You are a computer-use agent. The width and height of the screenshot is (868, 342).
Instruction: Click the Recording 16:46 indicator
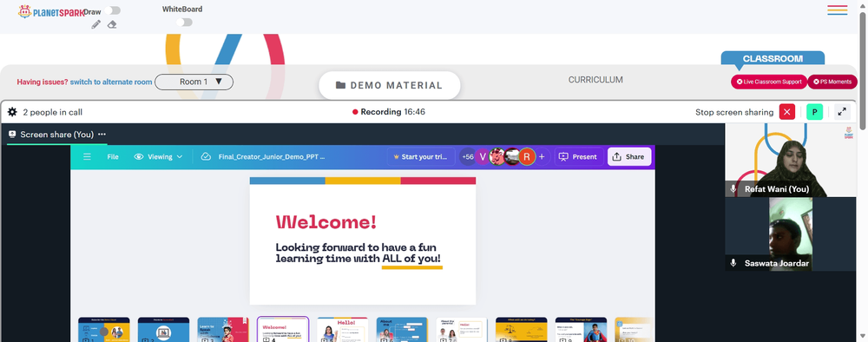click(x=389, y=112)
